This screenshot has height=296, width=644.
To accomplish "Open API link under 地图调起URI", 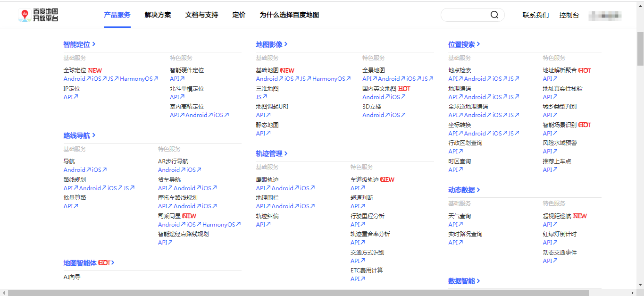I will pos(263,115).
